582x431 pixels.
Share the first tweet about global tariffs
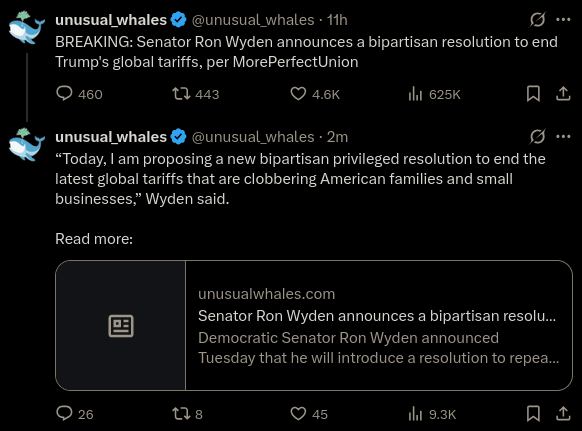[563, 94]
